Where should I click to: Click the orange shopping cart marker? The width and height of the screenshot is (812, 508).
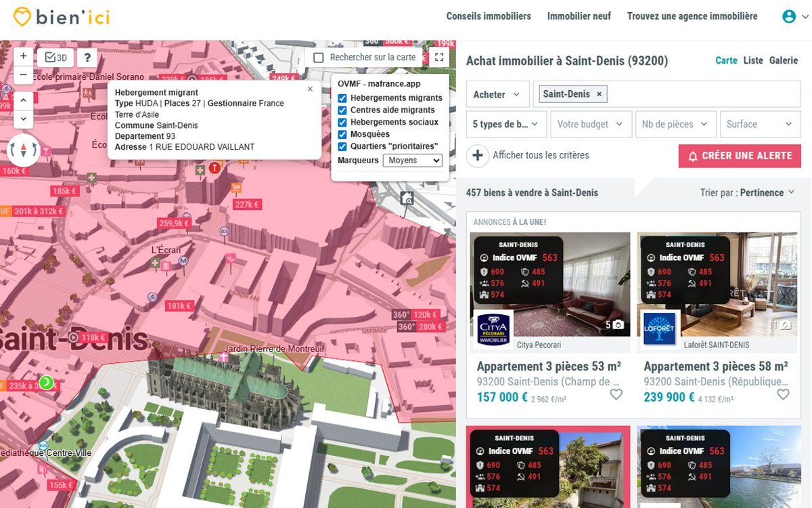236,187
